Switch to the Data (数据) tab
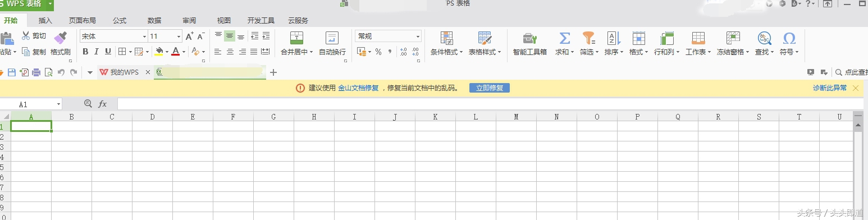This screenshot has width=868, height=220. 154,20
